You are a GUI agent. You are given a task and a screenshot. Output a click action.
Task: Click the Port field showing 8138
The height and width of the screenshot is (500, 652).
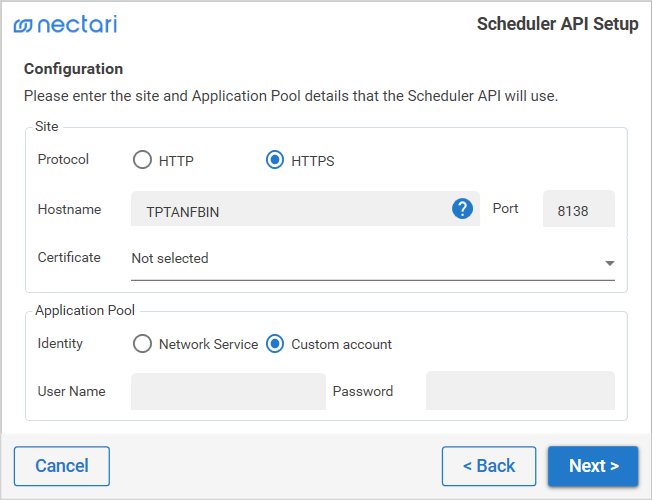(578, 209)
